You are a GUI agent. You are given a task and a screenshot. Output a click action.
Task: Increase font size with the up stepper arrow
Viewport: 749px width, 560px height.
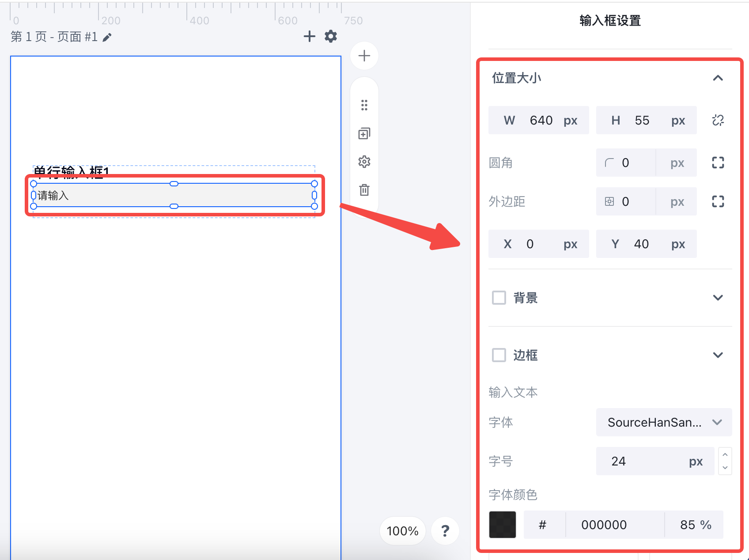click(x=725, y=454)
